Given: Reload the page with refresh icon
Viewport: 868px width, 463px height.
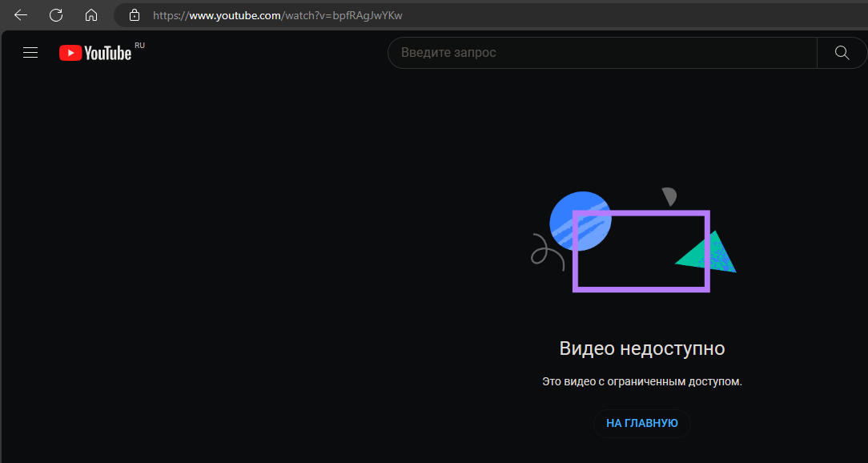Looking at the screenshot, I should click(x=56, y=15).
